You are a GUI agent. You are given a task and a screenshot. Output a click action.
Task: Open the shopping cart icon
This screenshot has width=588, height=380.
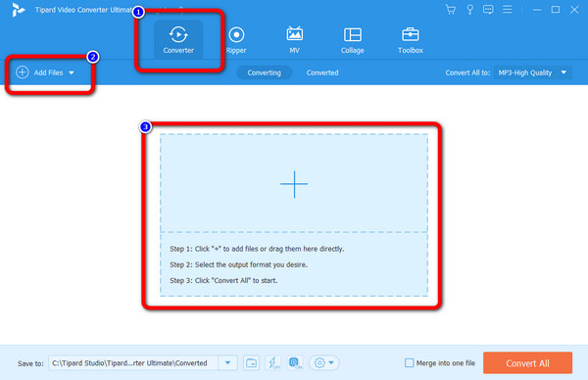[451, 10]
